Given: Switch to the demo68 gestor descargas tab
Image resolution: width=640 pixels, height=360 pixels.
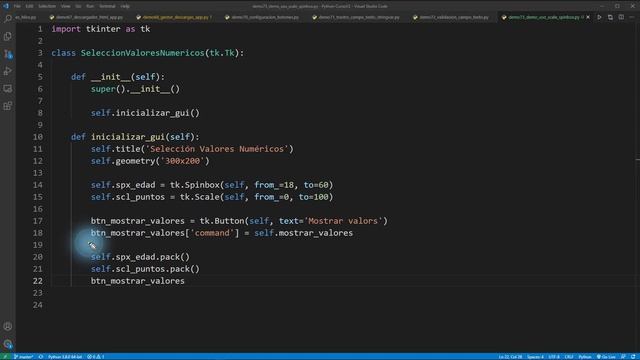Looking at the screenshot, I should coord(175,18).
